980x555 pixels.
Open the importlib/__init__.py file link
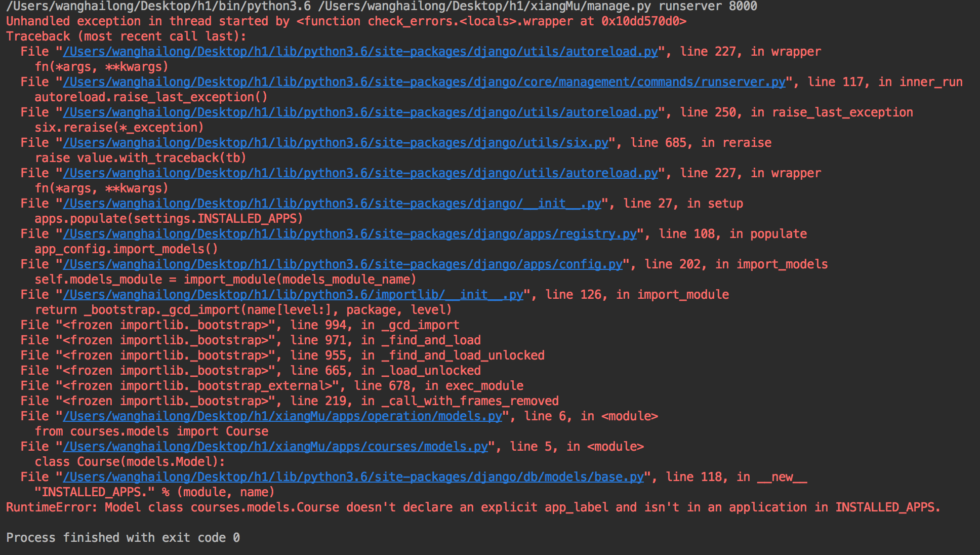pyautogui.click(x=293, y=295)
